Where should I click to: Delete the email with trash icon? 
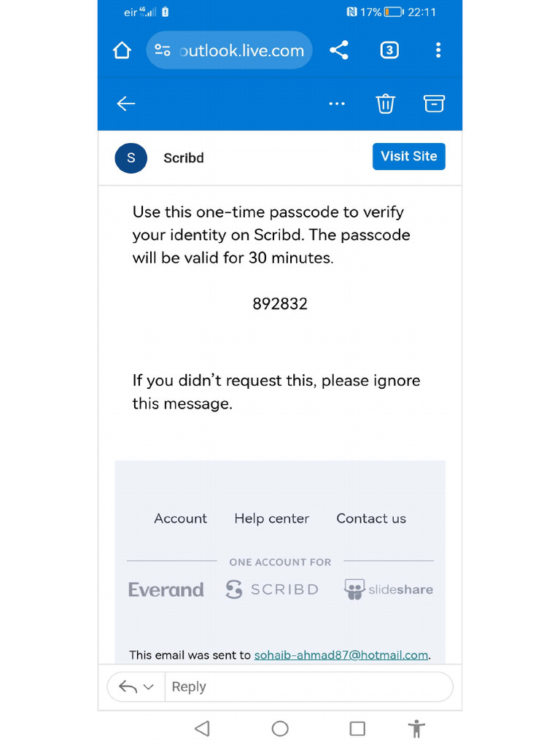tap(385, 104)
